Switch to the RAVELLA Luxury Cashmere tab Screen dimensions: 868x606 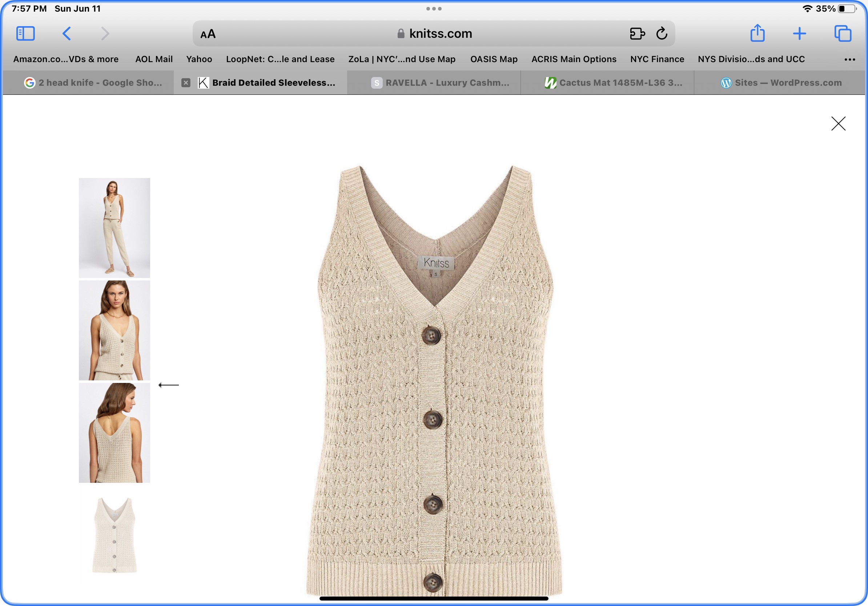(440, 83)
